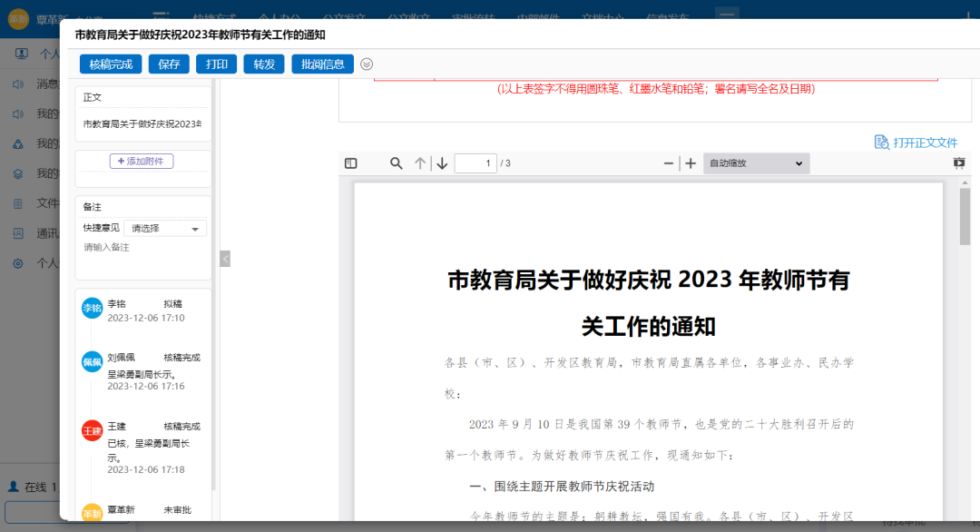This screenshot has width=980, height=532.
Task: Click the 添加附件 attachment link
Action: 142,163
